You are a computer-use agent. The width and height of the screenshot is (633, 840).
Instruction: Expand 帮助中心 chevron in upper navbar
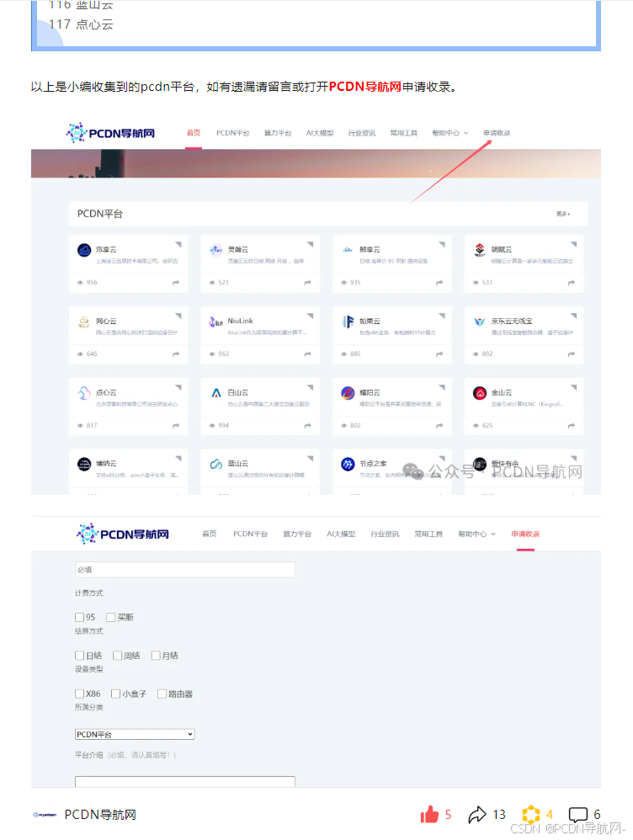click(465, 133)
